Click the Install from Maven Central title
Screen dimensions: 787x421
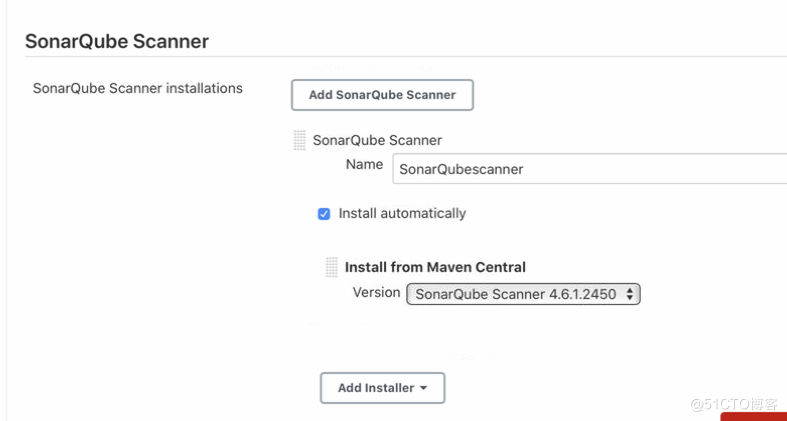pos(435,267)
